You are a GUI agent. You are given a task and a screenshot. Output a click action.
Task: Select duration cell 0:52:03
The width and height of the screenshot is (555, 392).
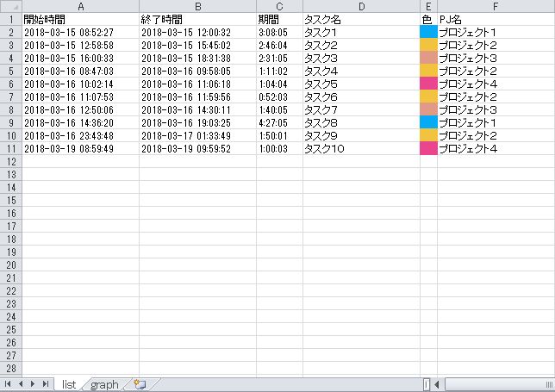pyautogui.click(x=279, y=97)
